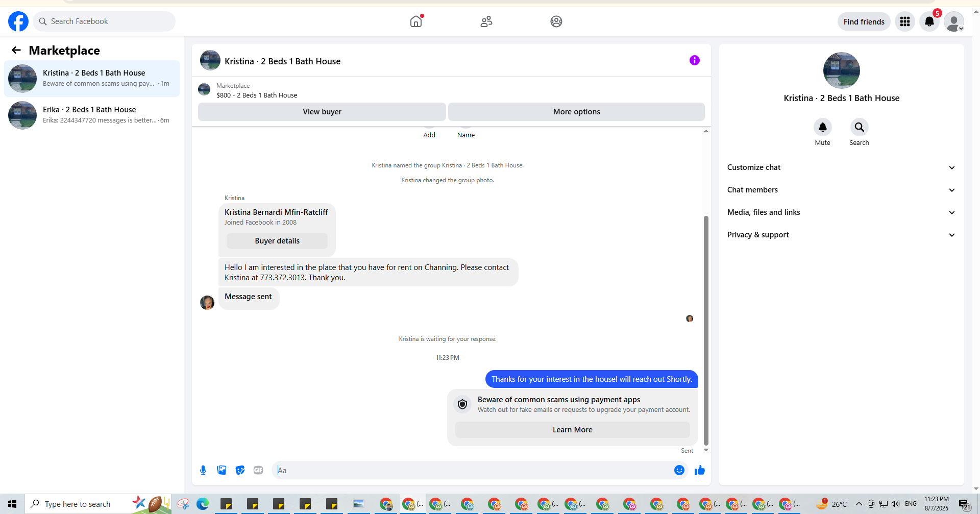The height and width of the screenshot is (514, 980).
Task: Choose a GIF icon in composer
Action: pos(258,470)
